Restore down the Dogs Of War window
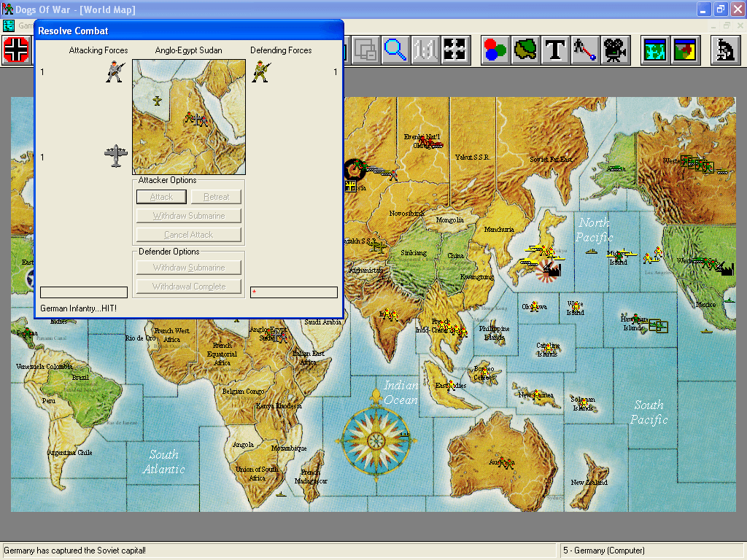The height and width of the screenshot is (560, 747). point(720,9)
